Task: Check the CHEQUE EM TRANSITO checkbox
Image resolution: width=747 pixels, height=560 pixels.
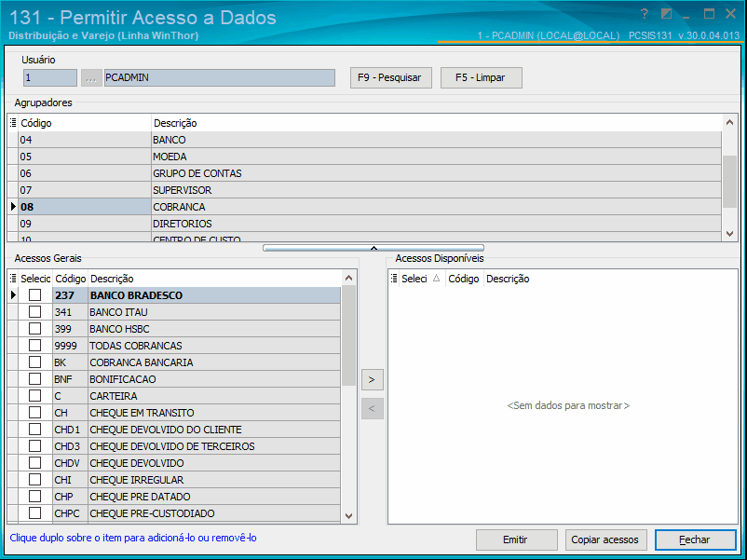Action: point(34,412)
